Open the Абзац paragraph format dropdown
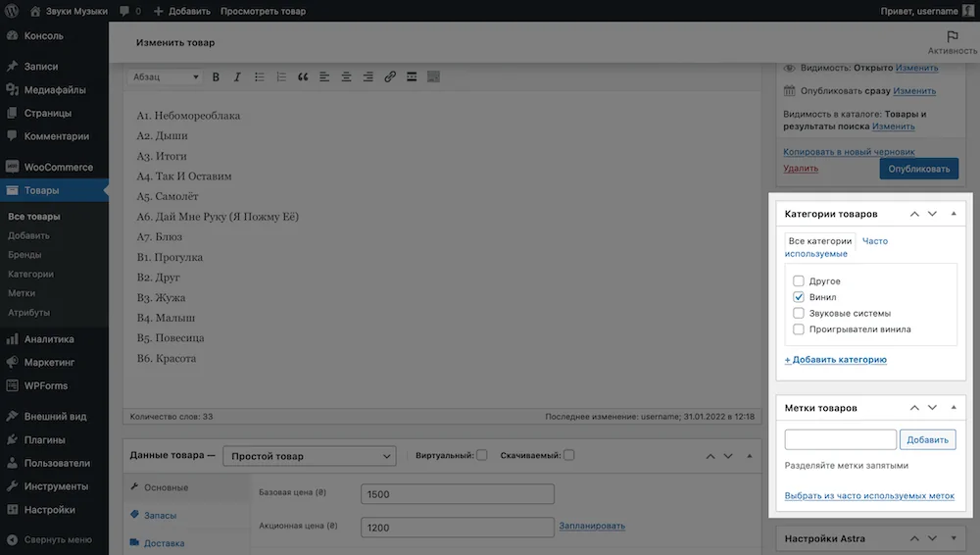 pyautogui.click(x=165, y=76)
